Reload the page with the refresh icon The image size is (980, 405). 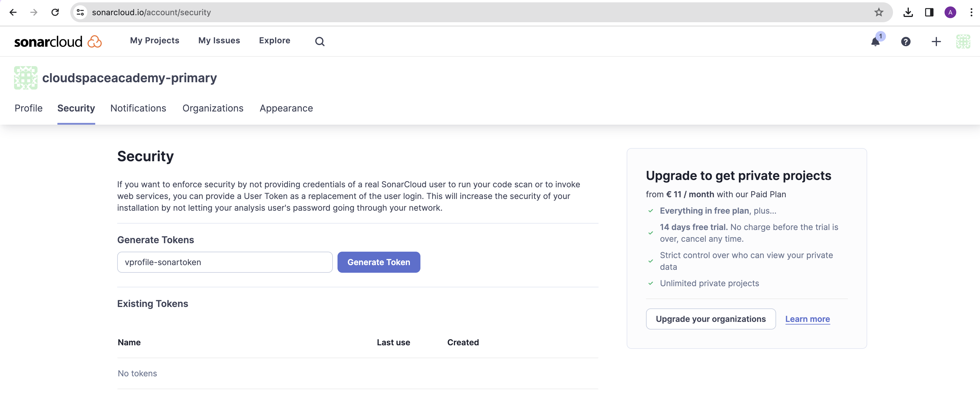[55, 13]
